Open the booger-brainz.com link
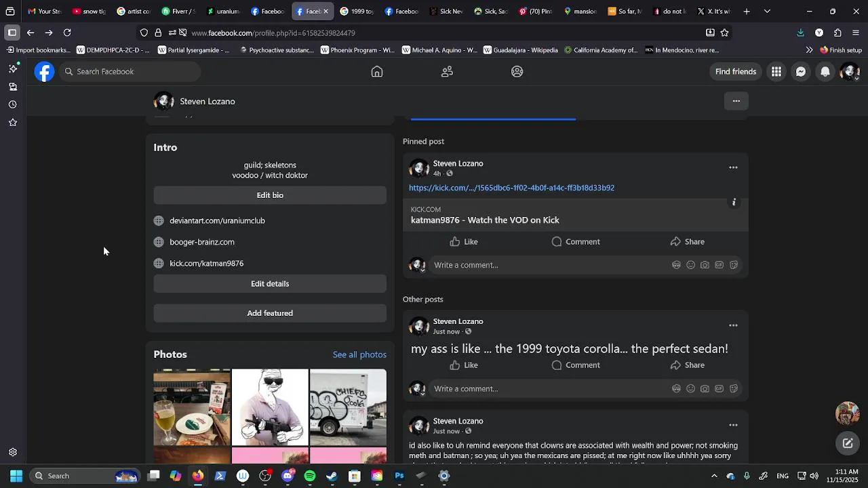The image size is (868, 488). [202, 242]
